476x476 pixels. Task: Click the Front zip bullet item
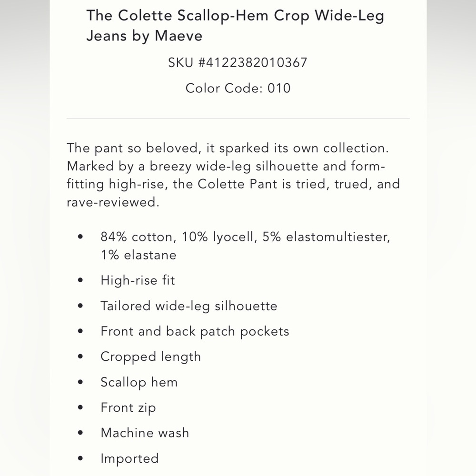tap(128, 408)
